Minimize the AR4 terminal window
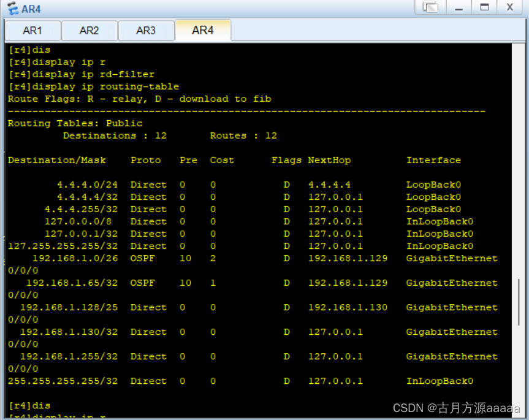The width and height of the screenshot is (529, 420). (x=459, y=7)
